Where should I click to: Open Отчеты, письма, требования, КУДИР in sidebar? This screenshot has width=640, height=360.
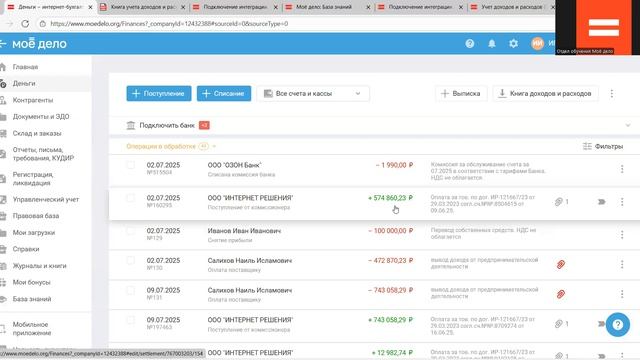tap(43, 154)
